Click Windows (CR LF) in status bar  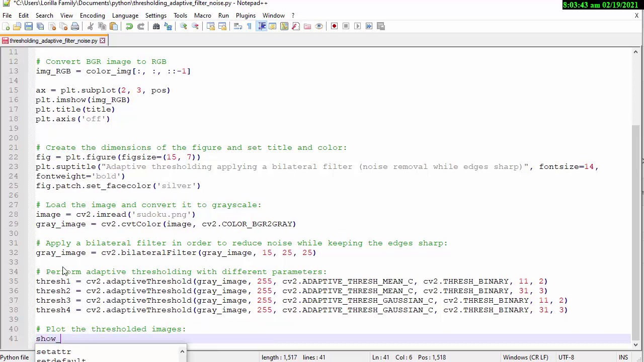point(525,357)
